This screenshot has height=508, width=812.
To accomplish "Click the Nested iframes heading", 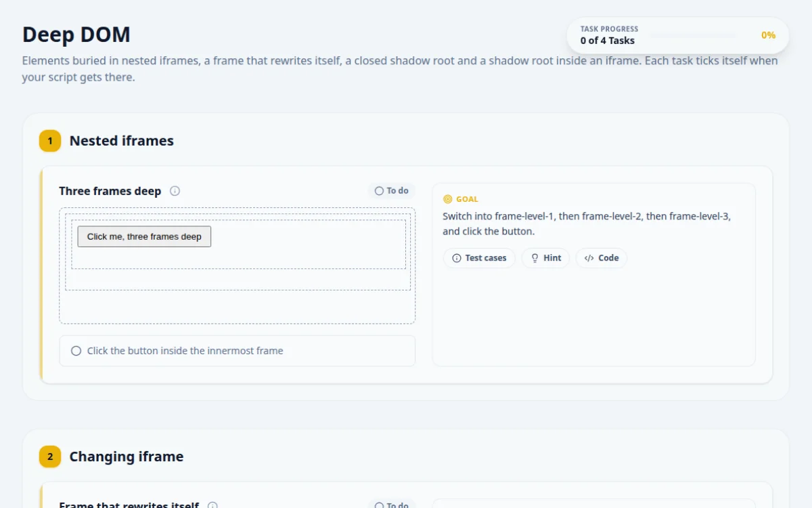I will point(122,141).
